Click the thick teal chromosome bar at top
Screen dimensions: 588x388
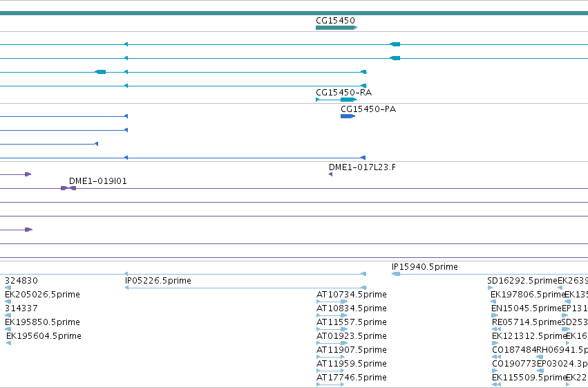[x=294, y=13]
